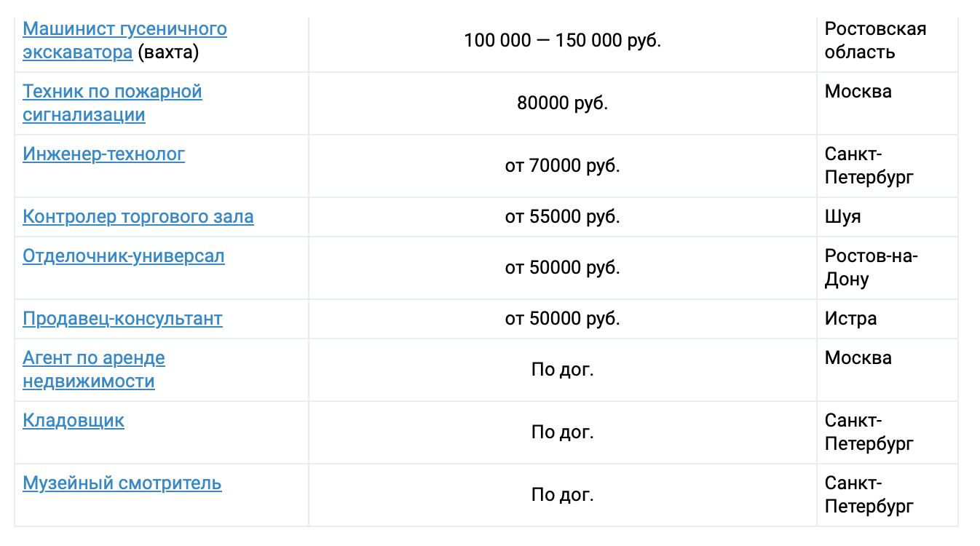Click the Инженер-технолог vacancy link

click(103, 154)
